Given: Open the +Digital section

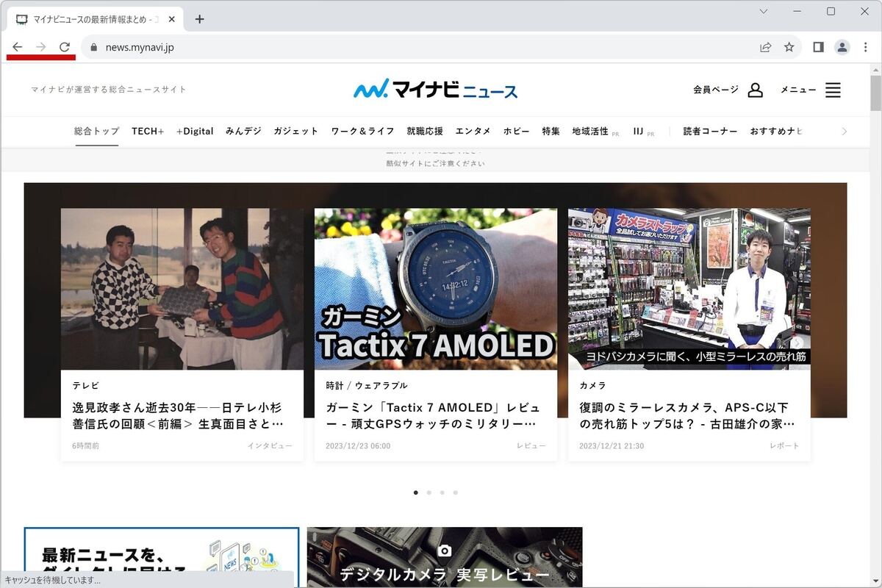Looking at the screenshot, I should pyautogui.click(x=195, y=131).
